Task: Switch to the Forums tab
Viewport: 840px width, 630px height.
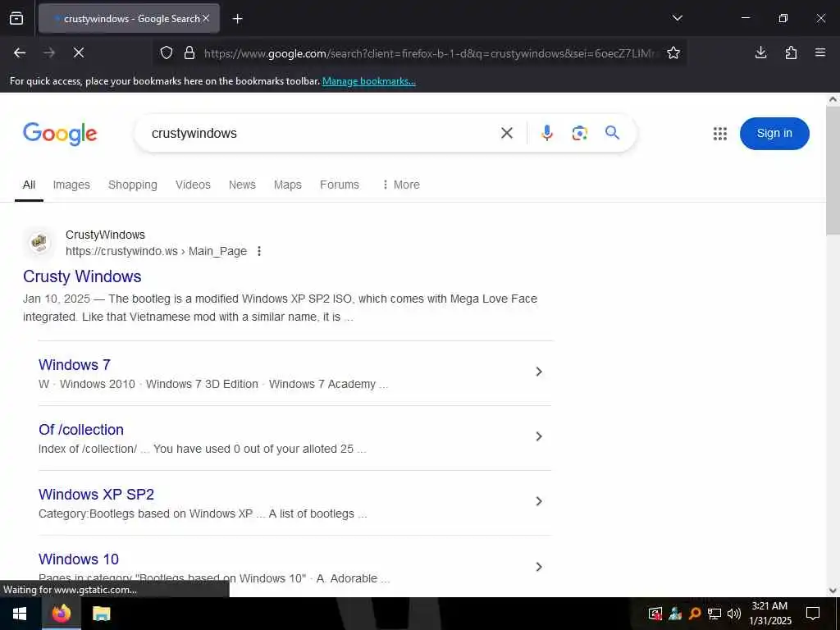Action: coord(339,185)
